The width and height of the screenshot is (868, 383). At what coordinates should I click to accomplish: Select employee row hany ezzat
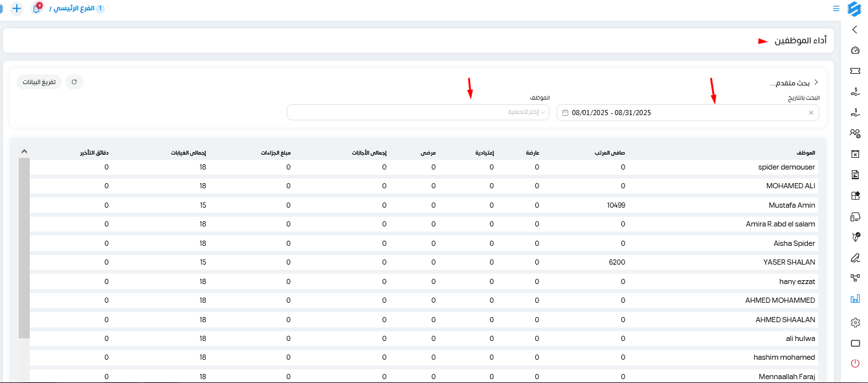coord(423,281)
